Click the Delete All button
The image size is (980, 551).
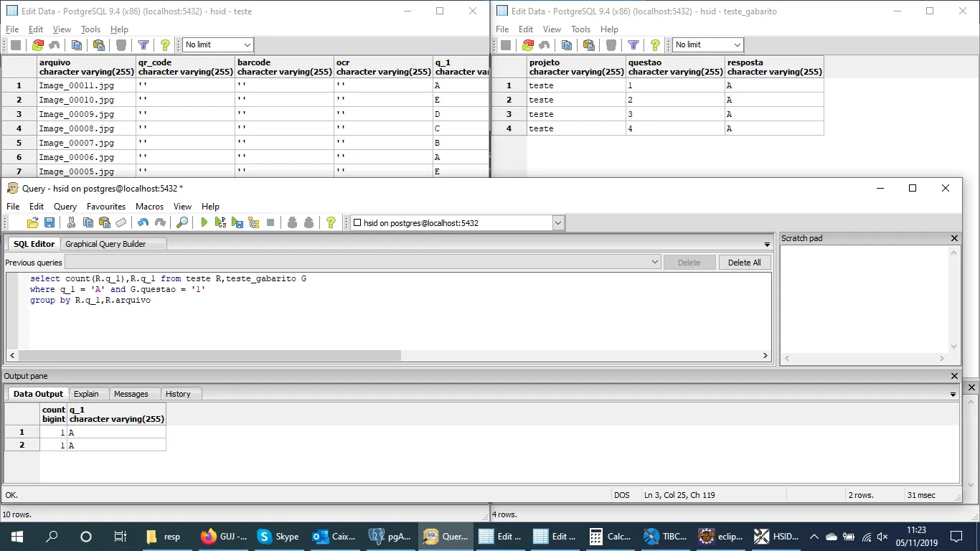[x=744, y=263]
